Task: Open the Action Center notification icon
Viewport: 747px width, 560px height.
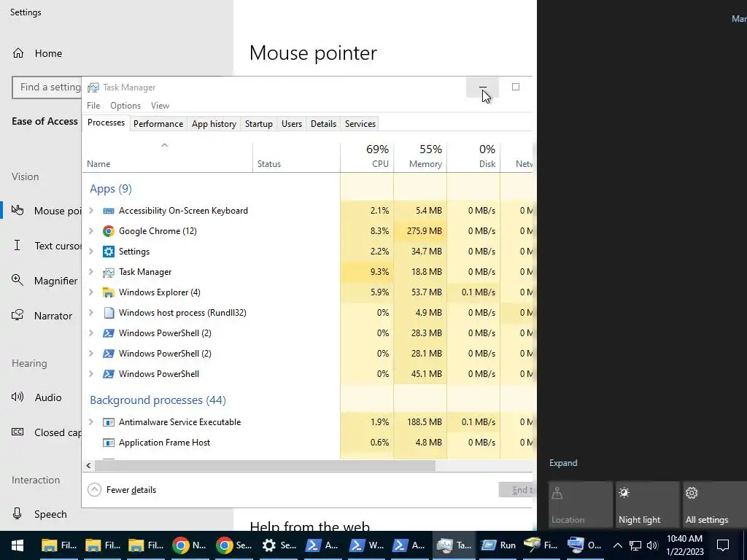Action: pyautogui.click(x=723, y=545)
